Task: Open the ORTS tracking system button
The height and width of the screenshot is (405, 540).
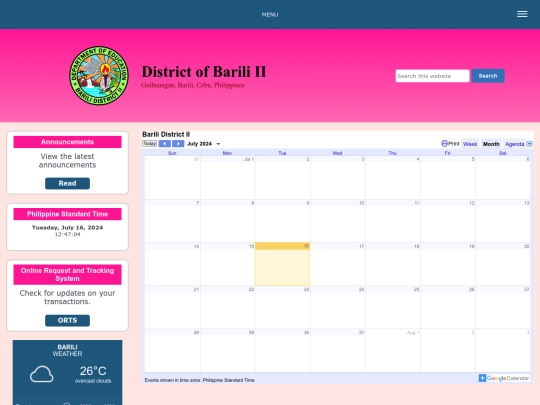Action: [x=68, y=320]
